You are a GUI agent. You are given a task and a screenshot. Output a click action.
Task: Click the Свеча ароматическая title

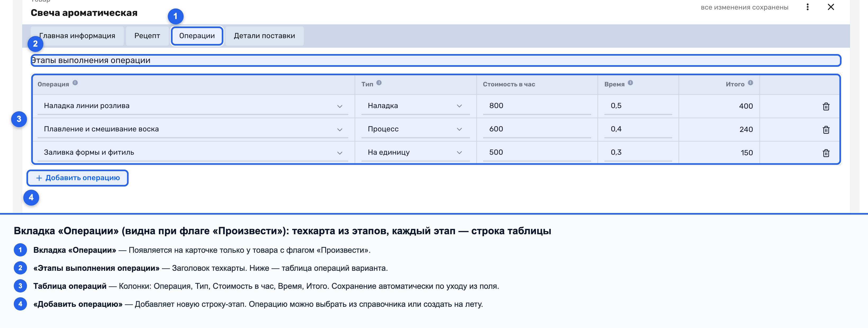(84, 13)
